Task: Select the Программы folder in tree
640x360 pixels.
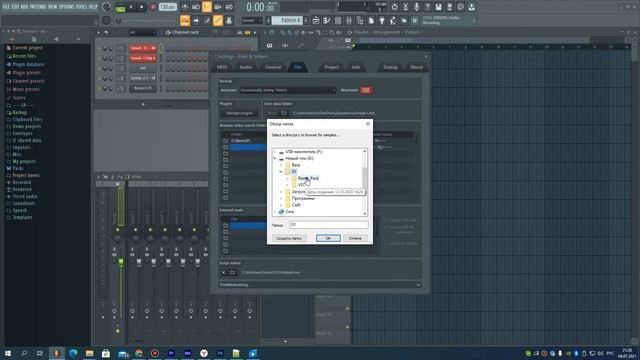Action: coord(303,198)
